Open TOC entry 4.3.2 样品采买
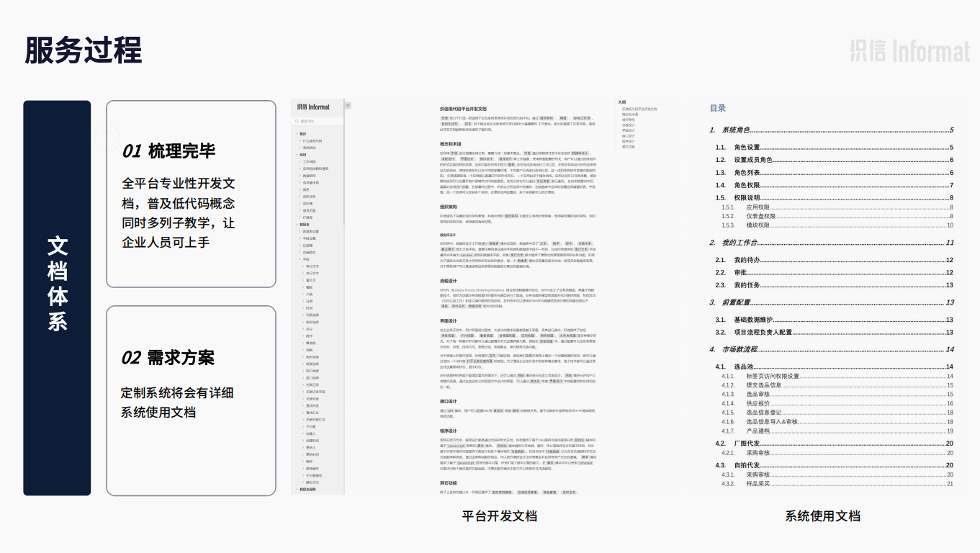Image resolution: width=980 pixels, height=553 pixels. click(837, 484)
